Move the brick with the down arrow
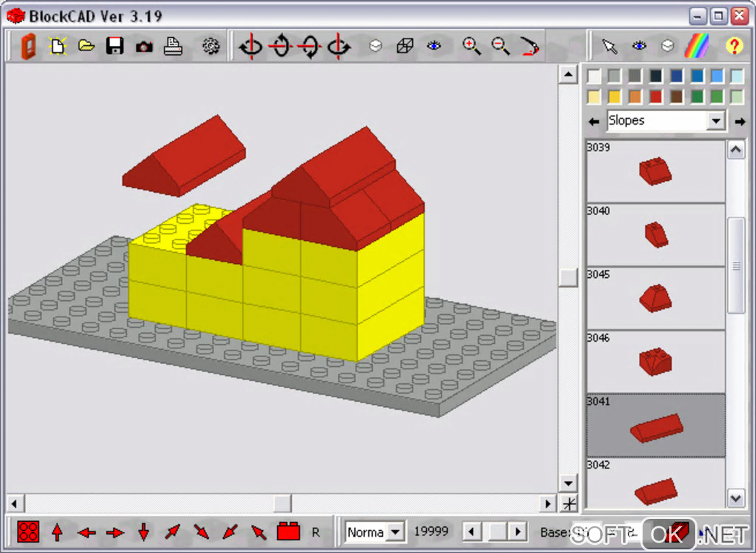Viewport: 756px width, 553px height. (144, 533)
